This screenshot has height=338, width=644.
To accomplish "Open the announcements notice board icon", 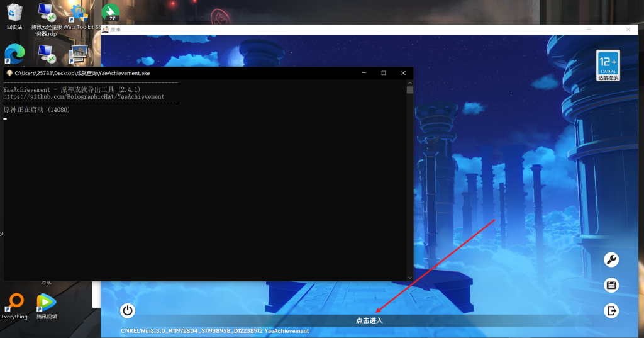I will [611, 285].
